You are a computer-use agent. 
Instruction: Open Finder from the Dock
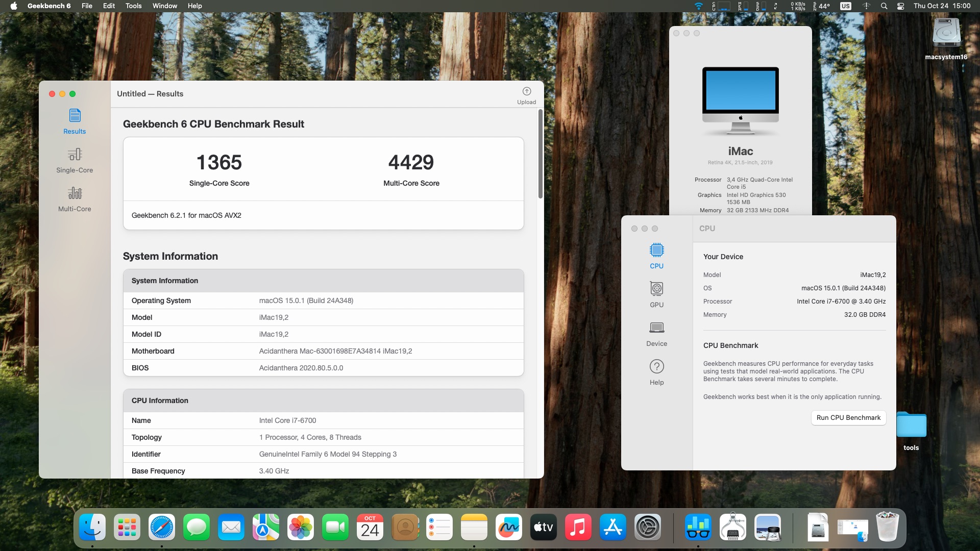click(92, 527)
